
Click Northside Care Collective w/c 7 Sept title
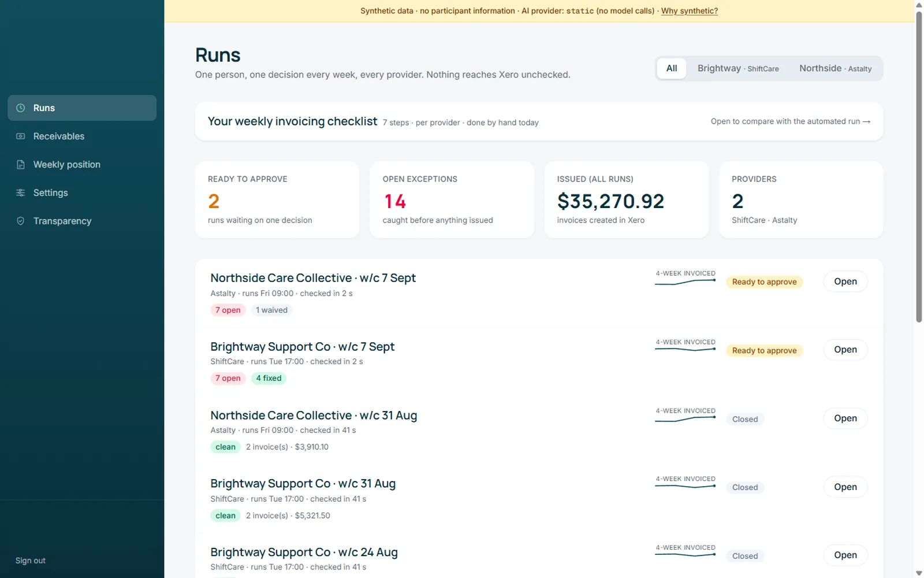click(313, 278)
